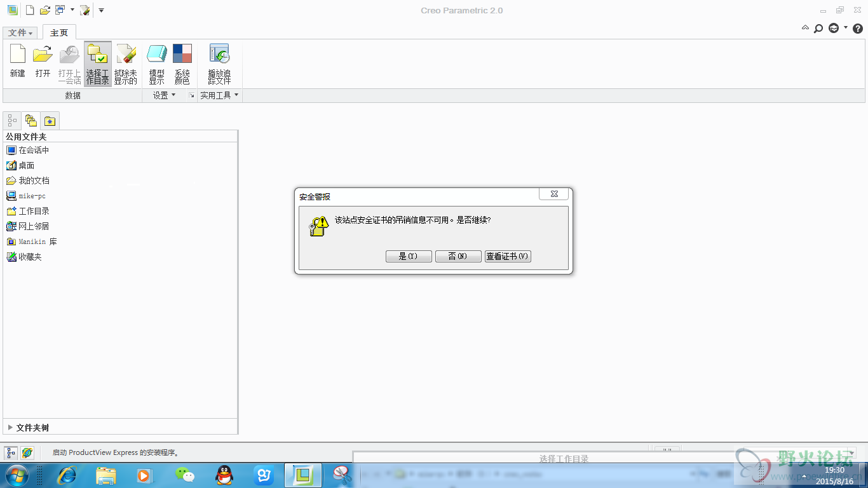Image resolution: width=868 pixels, height=488 pixels.
Task: Click 是(Y) in the security alert
Action: tap(409, 256)
